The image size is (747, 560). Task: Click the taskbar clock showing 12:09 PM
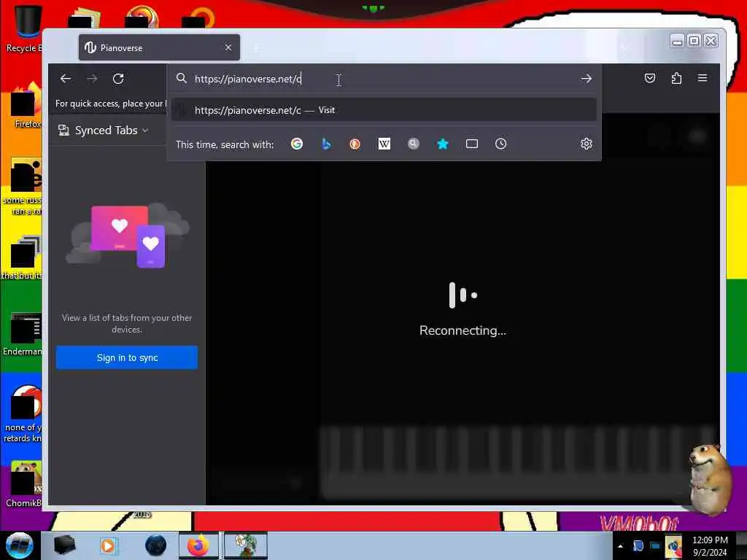(709, 546)
